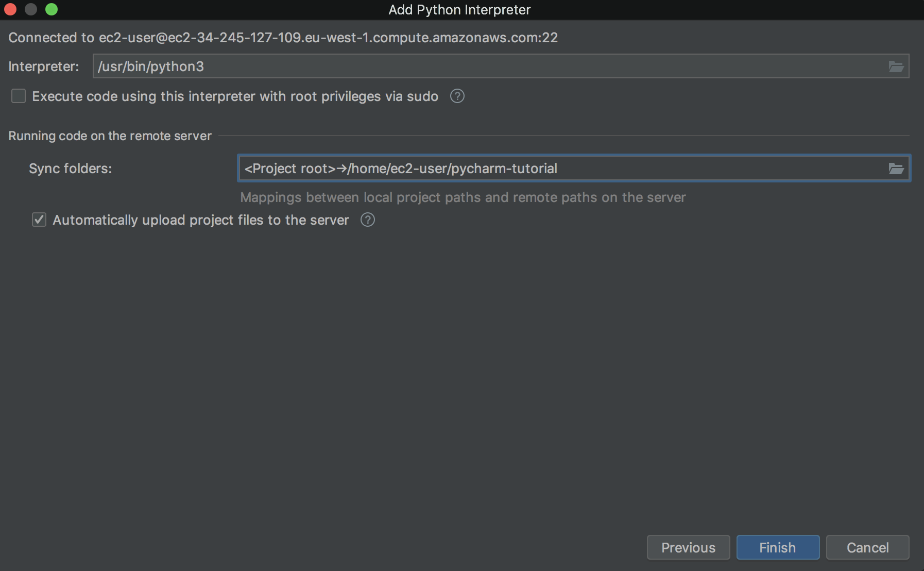Open the Sync folders browse folder icon
The height and width of the screenshot is (571, 924).
(896, 169)
